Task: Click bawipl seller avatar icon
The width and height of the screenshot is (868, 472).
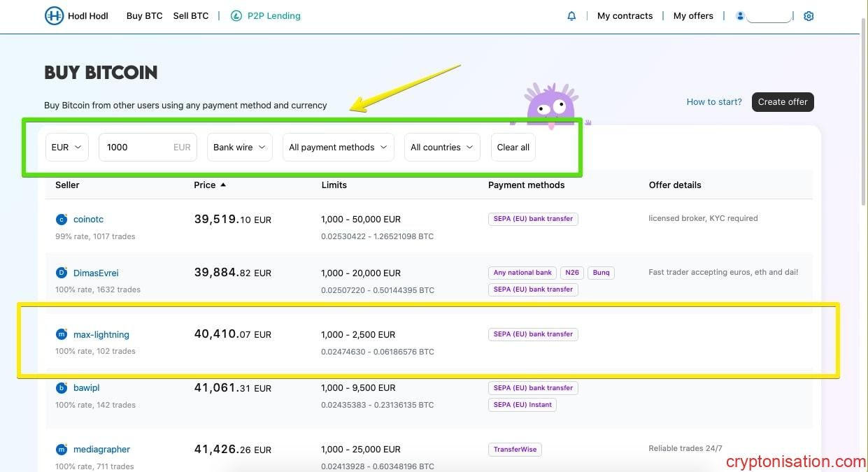Action: pyautogui.click(x=62, y=388)
